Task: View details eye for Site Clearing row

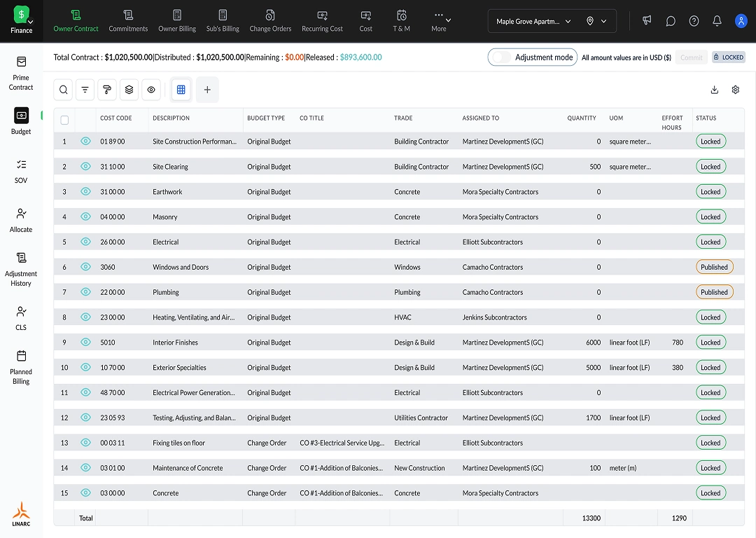Action: 86,167
